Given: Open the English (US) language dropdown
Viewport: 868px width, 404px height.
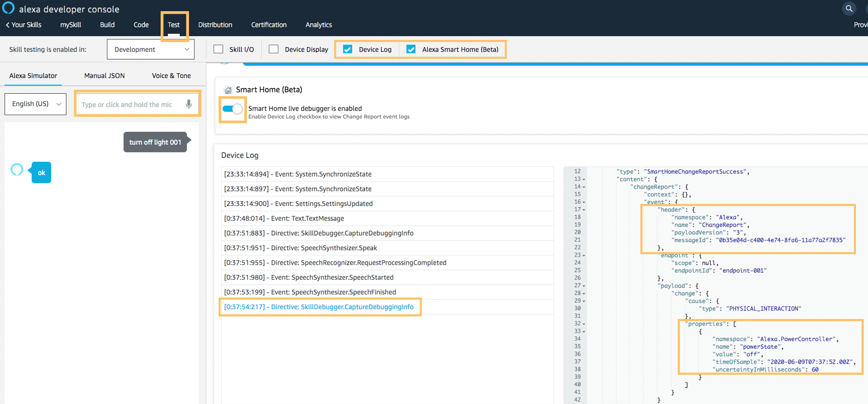Looking at the screenshot, I should coord(36,104).
